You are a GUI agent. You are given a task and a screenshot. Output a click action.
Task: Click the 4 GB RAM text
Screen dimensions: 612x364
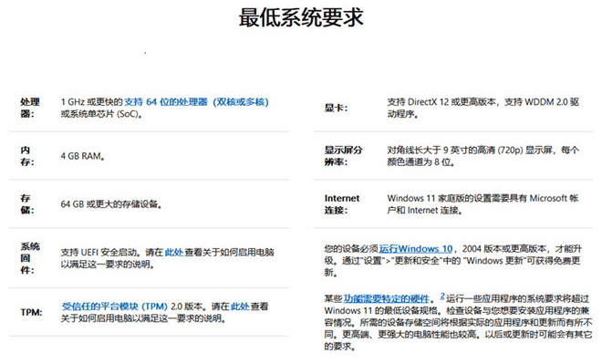click(x=82, y=156)
